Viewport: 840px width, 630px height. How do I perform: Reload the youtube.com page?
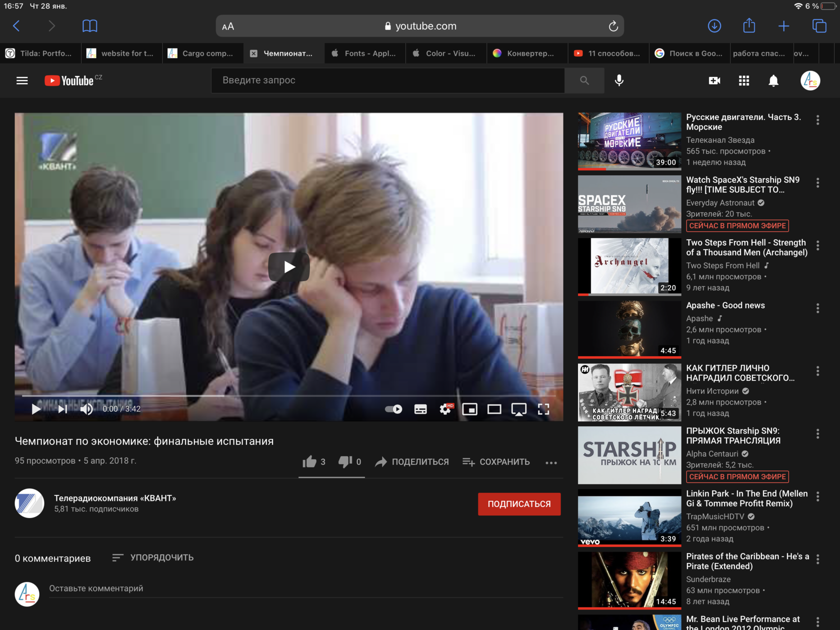click(x=613, y=27)
